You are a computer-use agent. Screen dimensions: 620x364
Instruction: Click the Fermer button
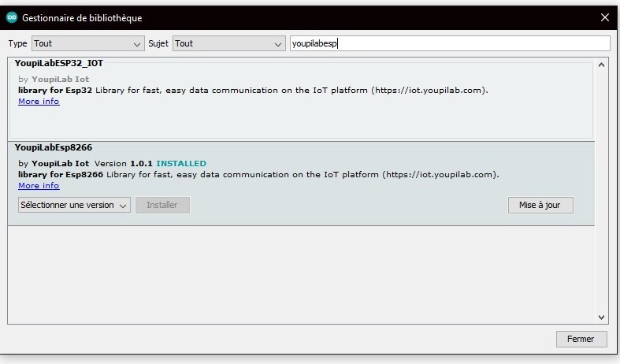[581, 339]
